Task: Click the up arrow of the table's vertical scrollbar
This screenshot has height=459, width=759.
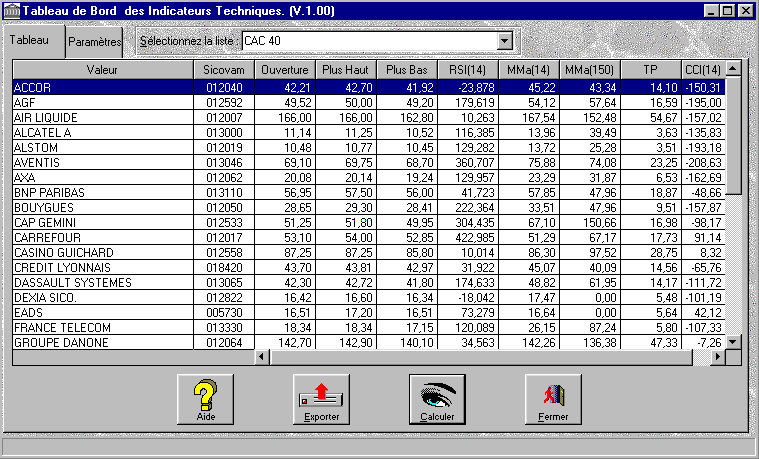Action: click(x=733, y=69)
